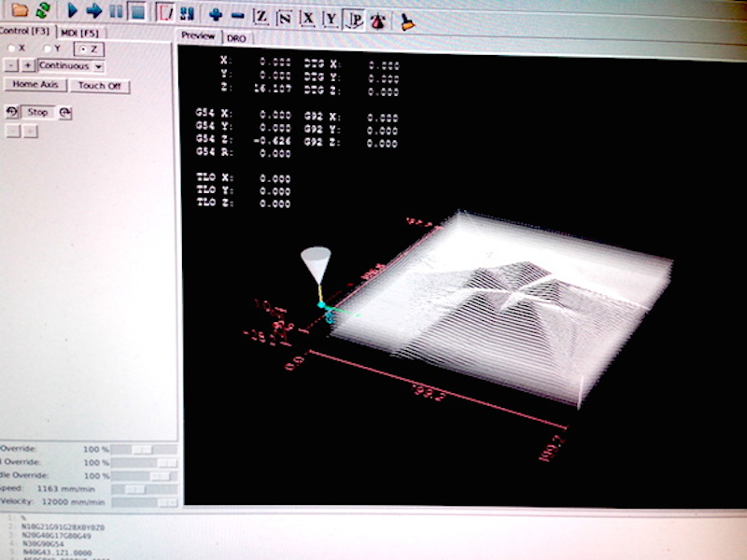Click the Home Axis button

[35, 84]
